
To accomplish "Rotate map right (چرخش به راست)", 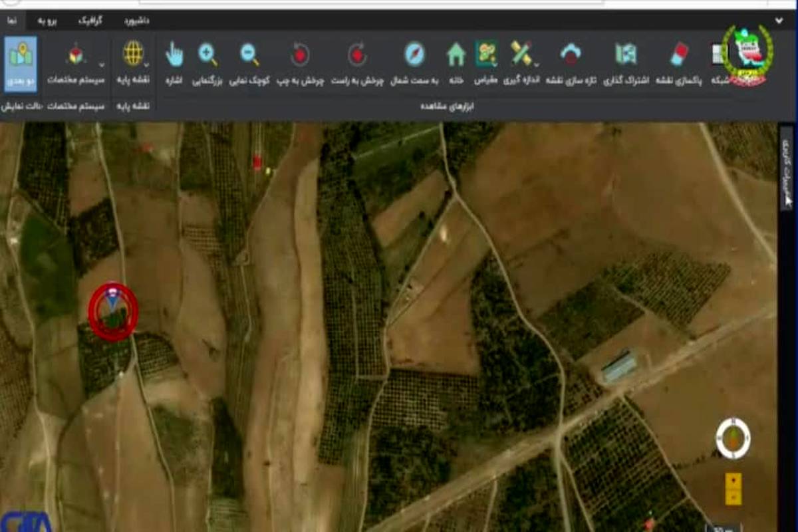I will click(x=358, y=55).
